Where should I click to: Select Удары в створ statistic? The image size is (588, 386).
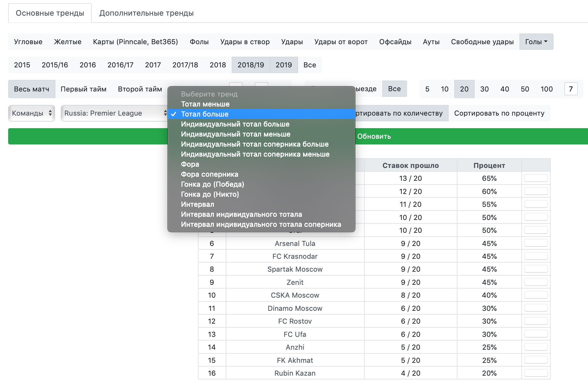[x=245, y=42]
